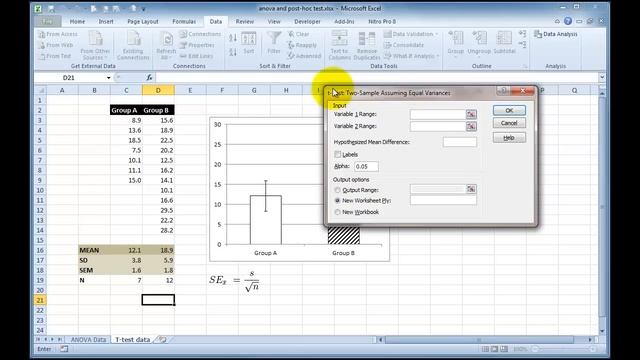Click Variable 1 Range collapse-dialog icon

tap(471, 114)
